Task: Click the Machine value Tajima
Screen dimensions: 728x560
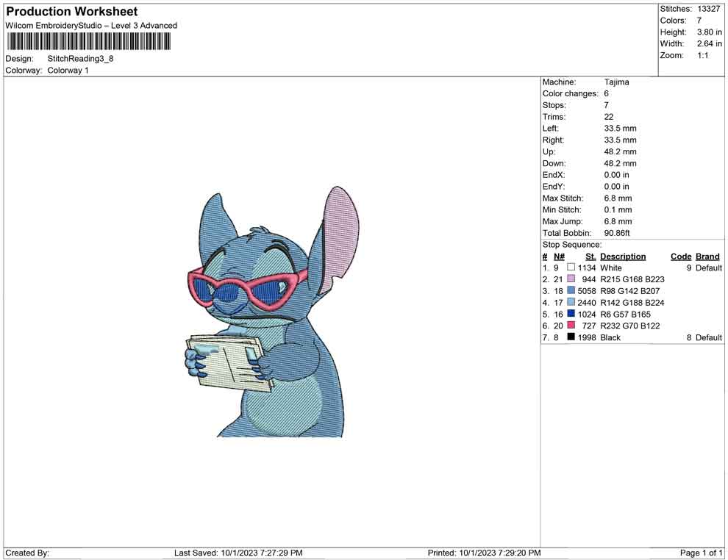Action: [x=616, y=82]
